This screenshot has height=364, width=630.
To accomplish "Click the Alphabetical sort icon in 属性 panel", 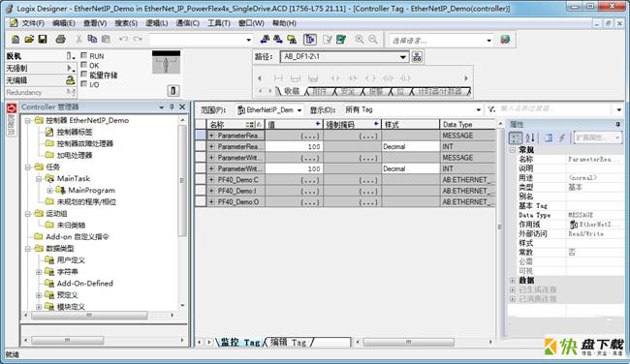I will tap(530, 137).
